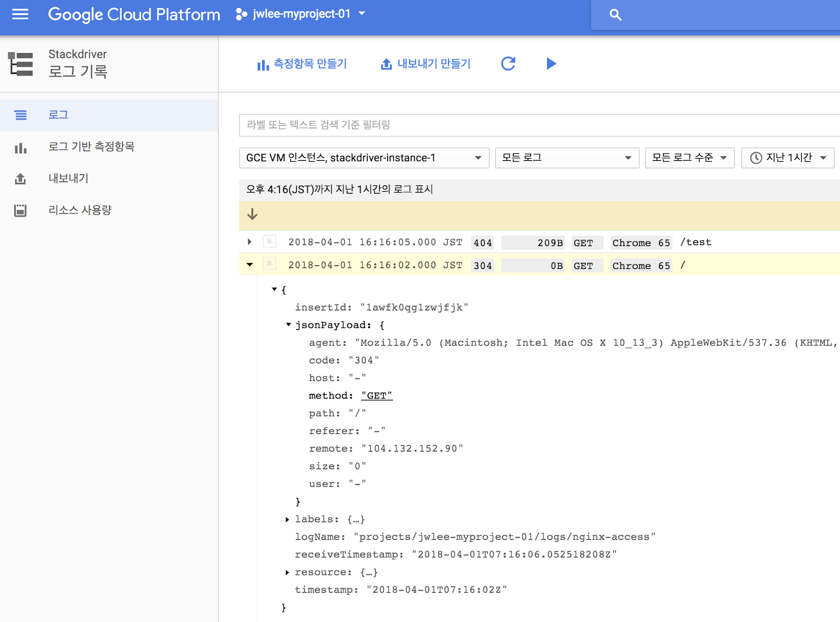Image resolution: width=840 pixels, height=622 pixels.
Task: Collapse the expanded jsonPayload section
Action: (288, 324)
